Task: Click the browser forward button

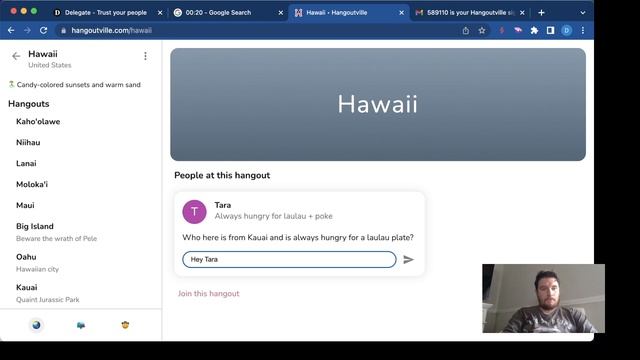Action: (x=27, y=30)
